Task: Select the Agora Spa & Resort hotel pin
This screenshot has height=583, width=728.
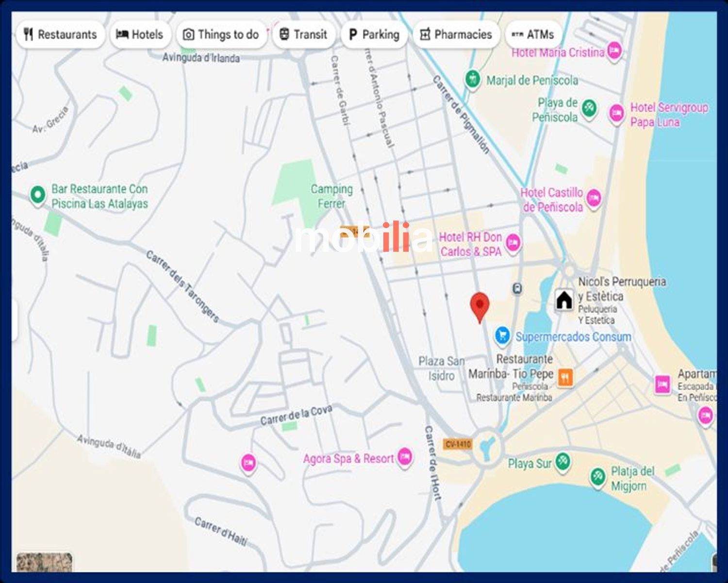Action: (x=404, y=456)
